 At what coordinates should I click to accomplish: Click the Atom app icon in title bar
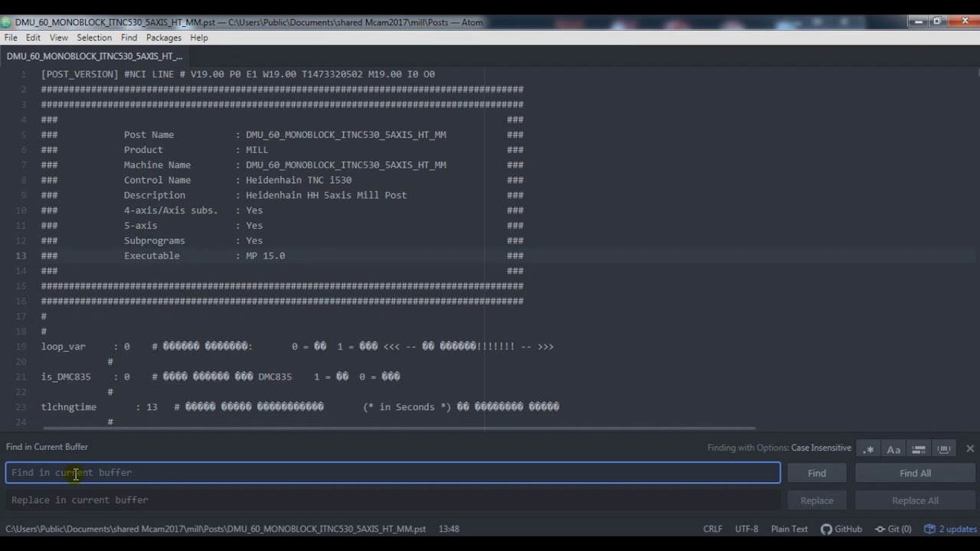[7, 22]
